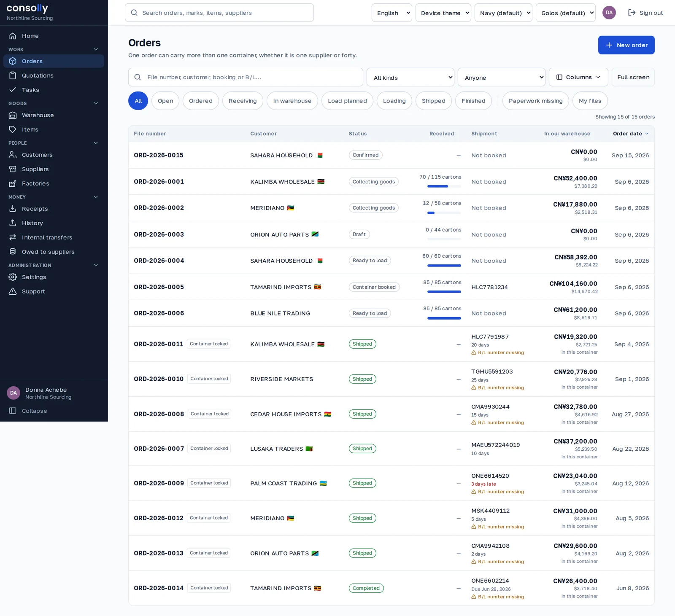Click the Internal transfers arrows icon

13,237
